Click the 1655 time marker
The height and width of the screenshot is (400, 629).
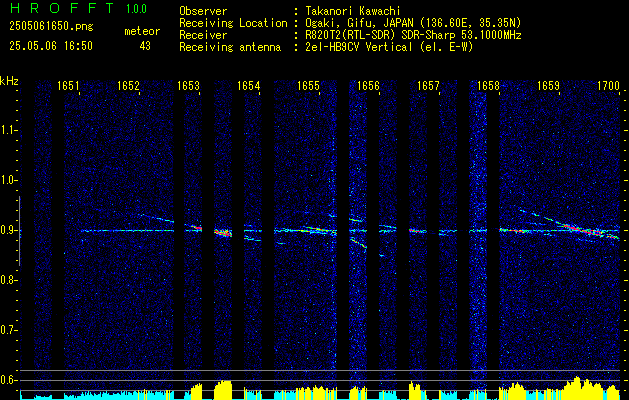(308, 86)
